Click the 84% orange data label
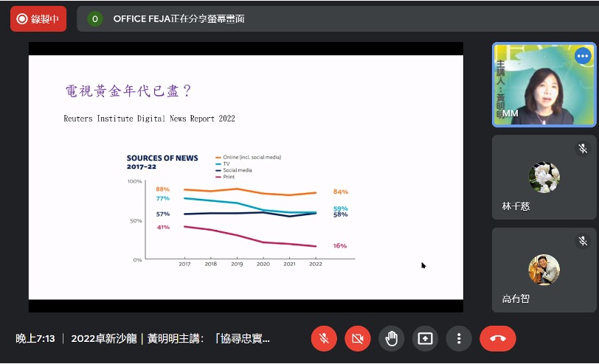The width and height of the screenshot is (599, 364). pos(341,192)
